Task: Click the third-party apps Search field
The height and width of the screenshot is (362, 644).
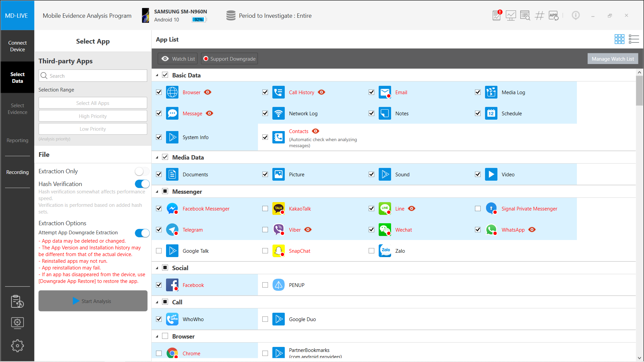Action: coord(93,76)
